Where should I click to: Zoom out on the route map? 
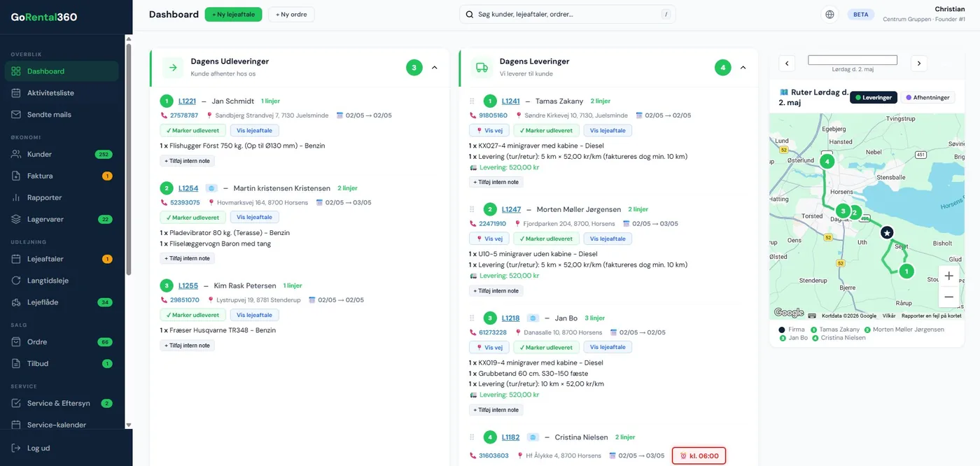948,297
